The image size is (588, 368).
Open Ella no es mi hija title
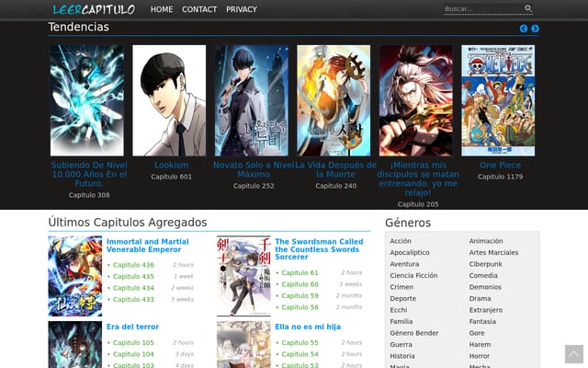pos(308,327)
